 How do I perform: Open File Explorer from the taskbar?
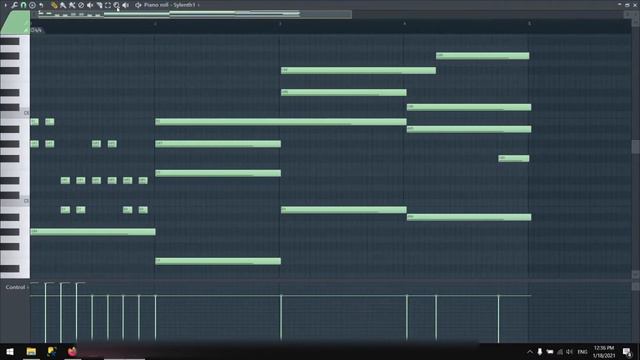[x=31, y=351]
